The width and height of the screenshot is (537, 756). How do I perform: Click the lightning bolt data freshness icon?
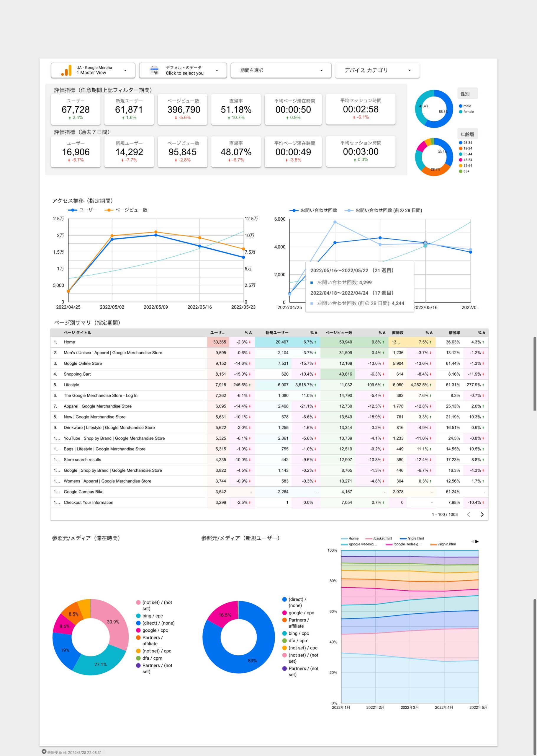click(44, 751)
